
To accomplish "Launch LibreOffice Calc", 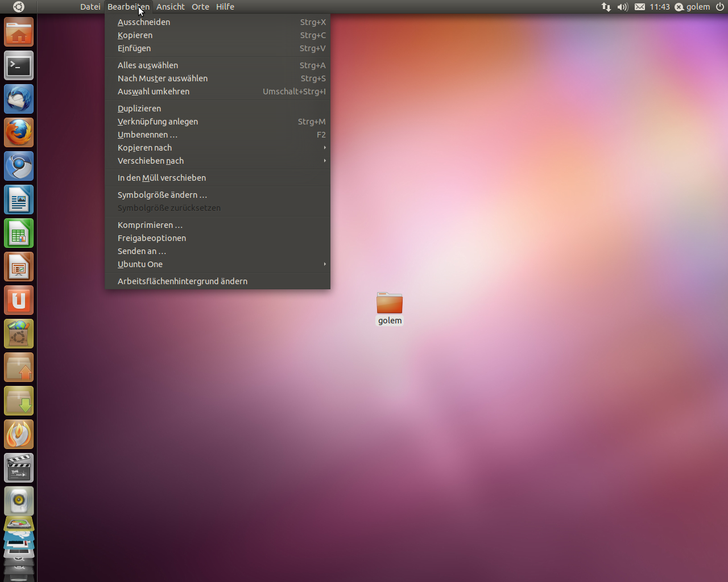I will [x=19, y=233].
